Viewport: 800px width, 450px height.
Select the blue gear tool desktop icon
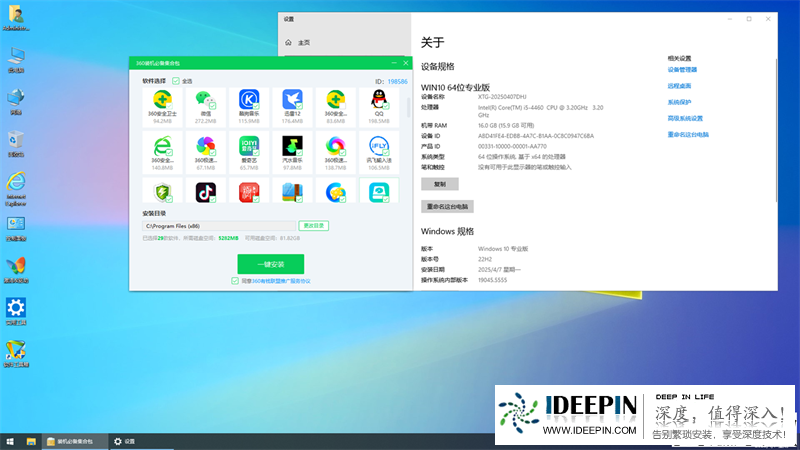tap(16, 312)
